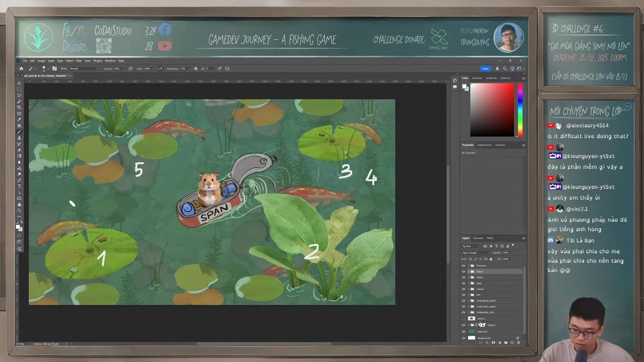Screen dimensions: 644x362
Task: Select the Frame tool
Action: pos(20,113)
